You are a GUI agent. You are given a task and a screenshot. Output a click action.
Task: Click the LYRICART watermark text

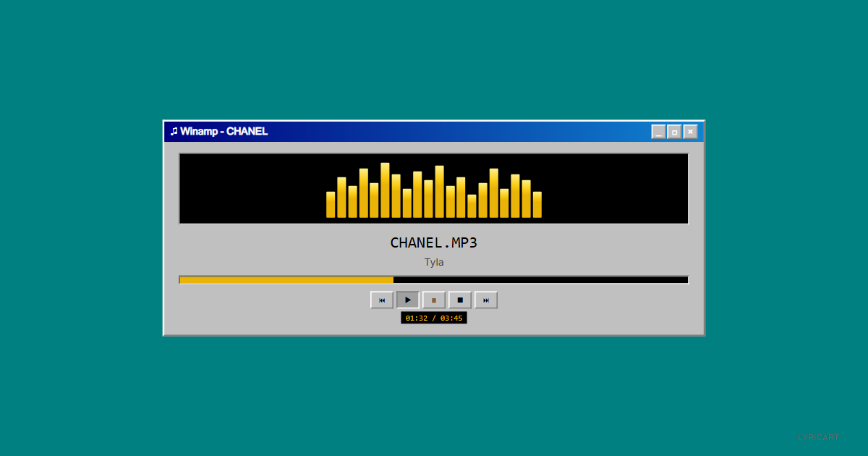pos(818,436)
